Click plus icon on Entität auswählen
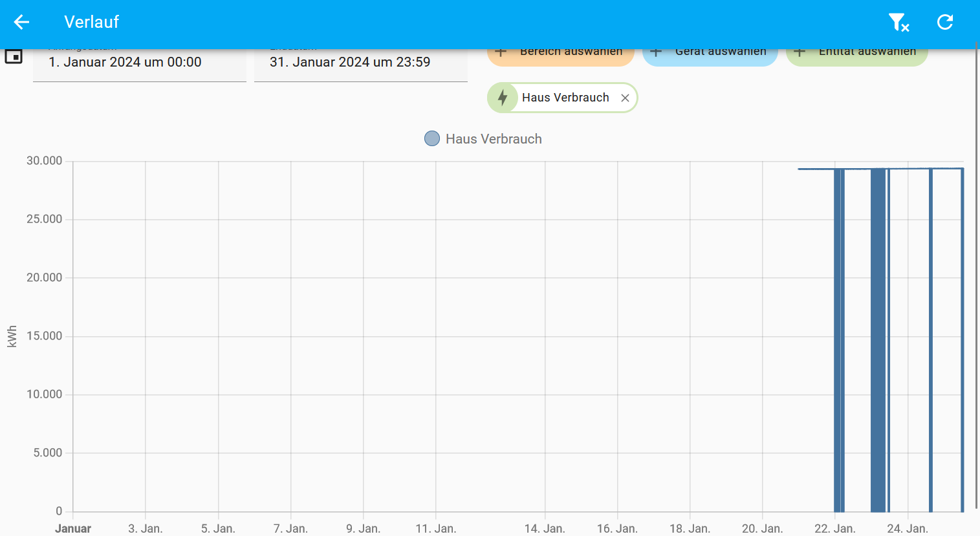 click(x=800, y=52)
